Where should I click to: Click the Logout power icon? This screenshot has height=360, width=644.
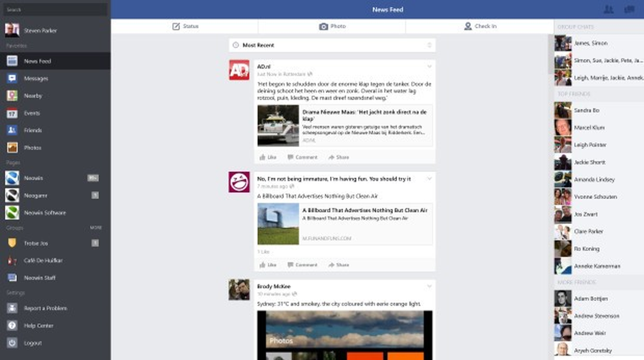pos(12,343)
